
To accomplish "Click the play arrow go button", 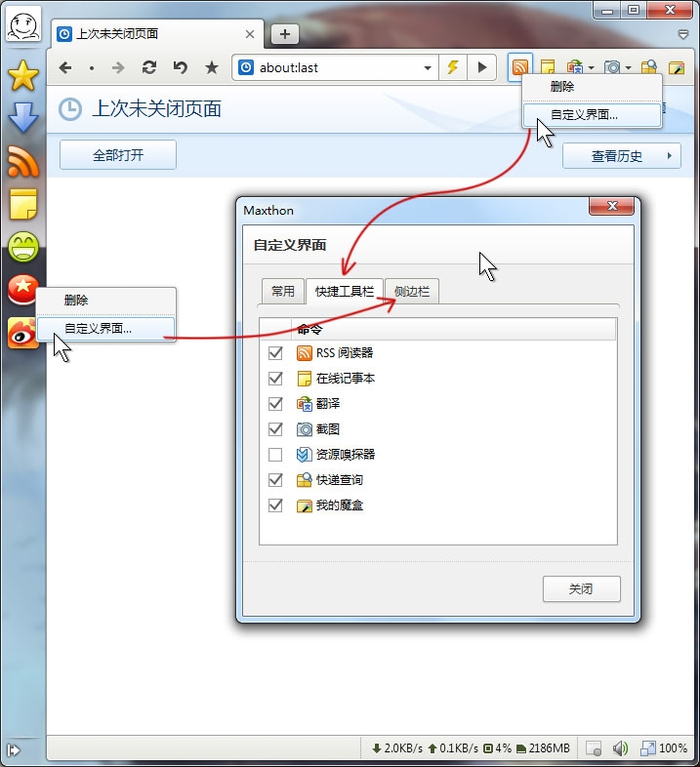I will point(481,67).
